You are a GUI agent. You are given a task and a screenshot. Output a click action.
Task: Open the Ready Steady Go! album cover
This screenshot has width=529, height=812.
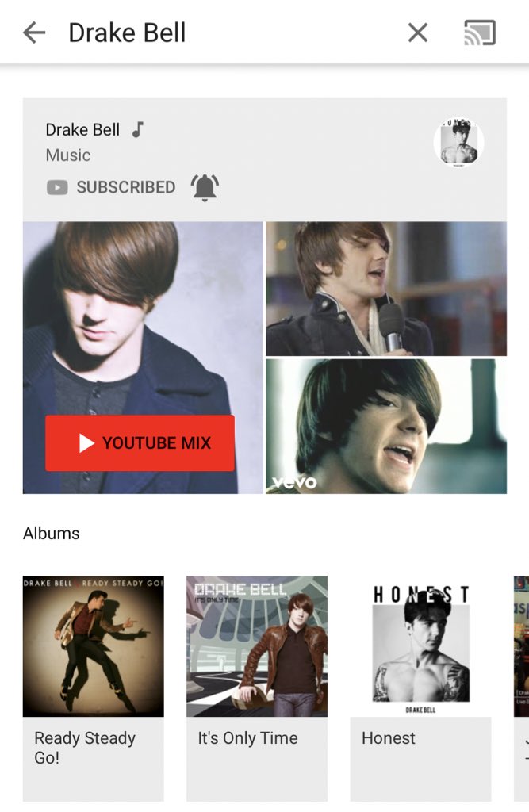click(x=94, y=646)
